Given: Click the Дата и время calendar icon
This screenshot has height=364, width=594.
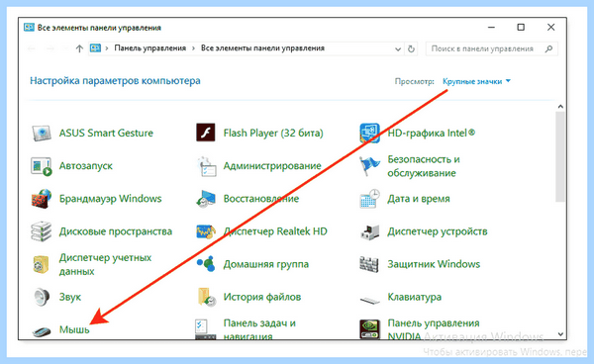Looking at the screenshot, I should pyautogui.click(x=369, y=199).
